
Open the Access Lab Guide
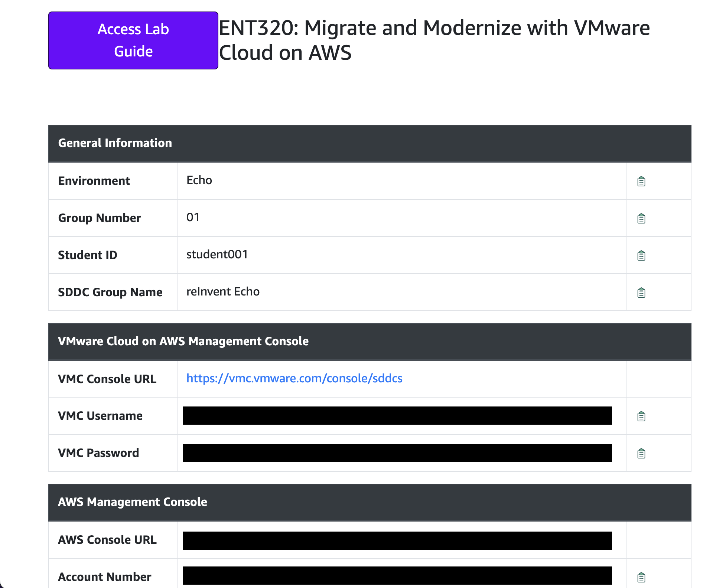[x=133, y=40]
